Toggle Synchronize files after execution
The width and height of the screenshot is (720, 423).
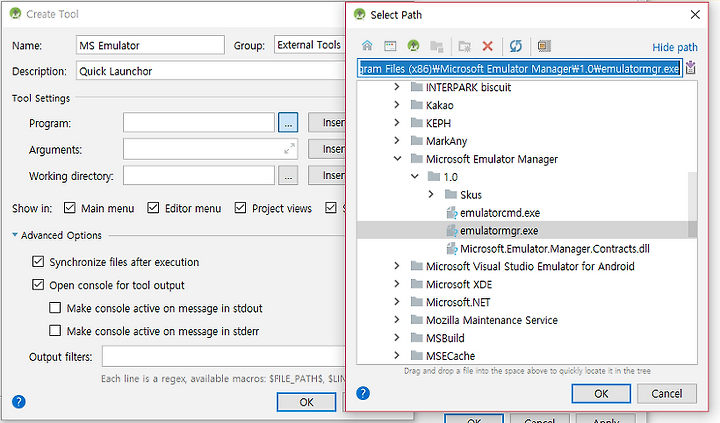38,262
